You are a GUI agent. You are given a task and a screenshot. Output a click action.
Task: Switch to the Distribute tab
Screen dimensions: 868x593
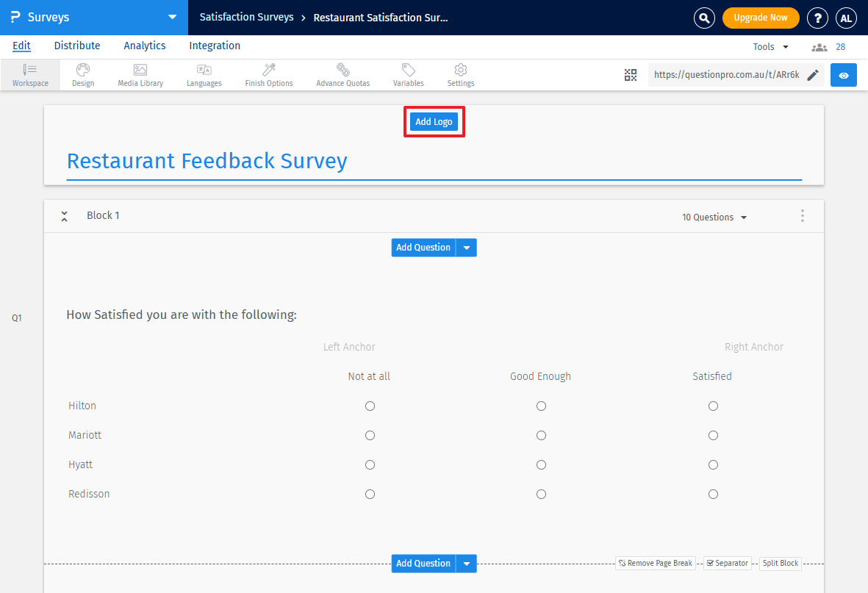coord(76,46)
